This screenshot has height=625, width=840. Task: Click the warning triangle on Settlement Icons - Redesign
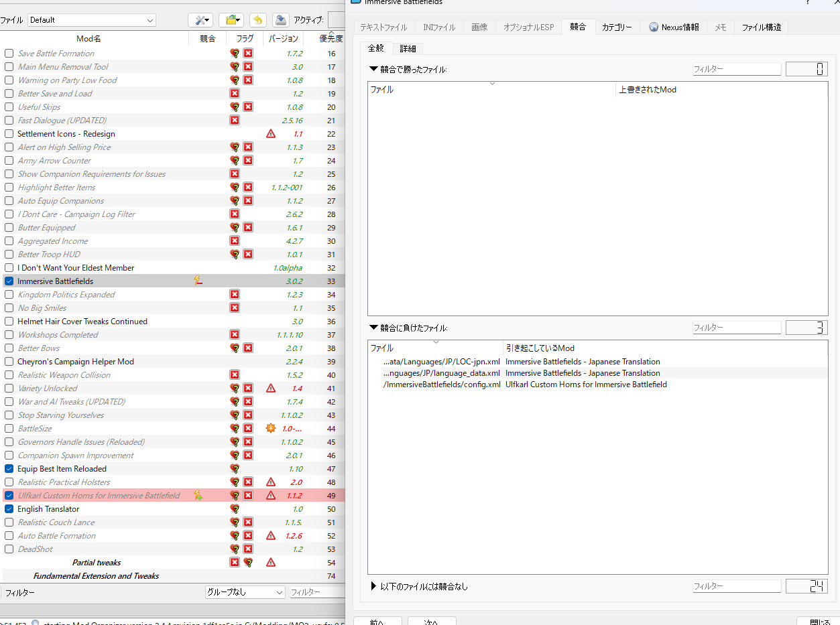coord(271,133)
